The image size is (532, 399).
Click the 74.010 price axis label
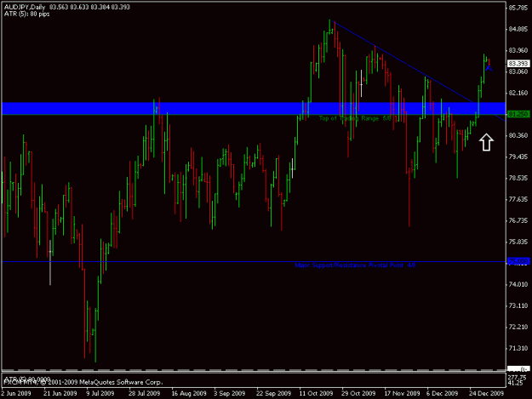[518, 284]
